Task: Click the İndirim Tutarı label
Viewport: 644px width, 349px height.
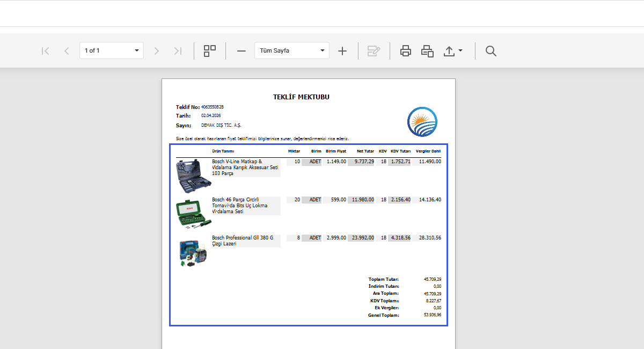Action: point(384,287)
